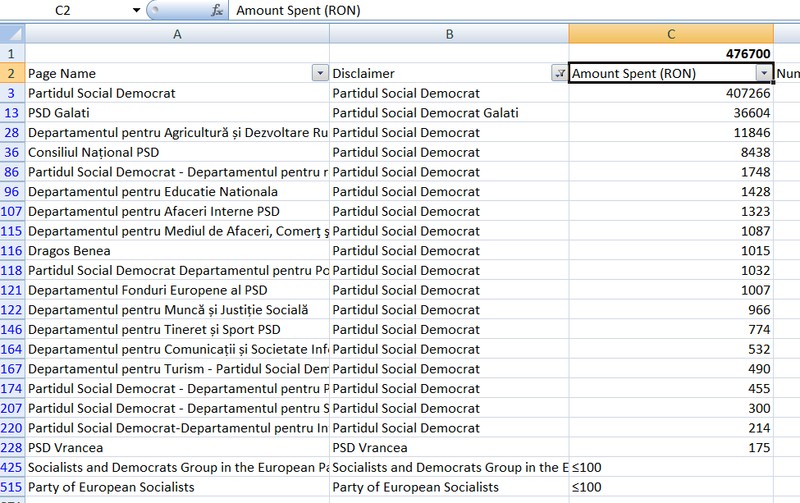
Task: Select cell with amount 1323
Action: pos(671,212)
